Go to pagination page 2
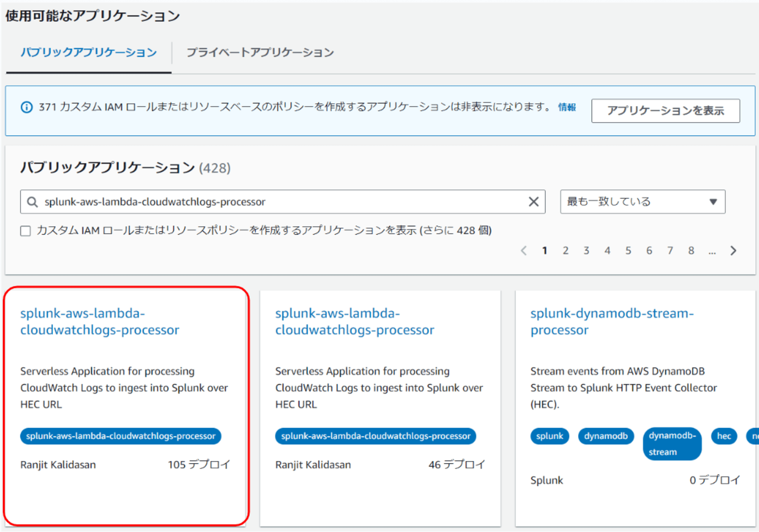 pos(565,251)
